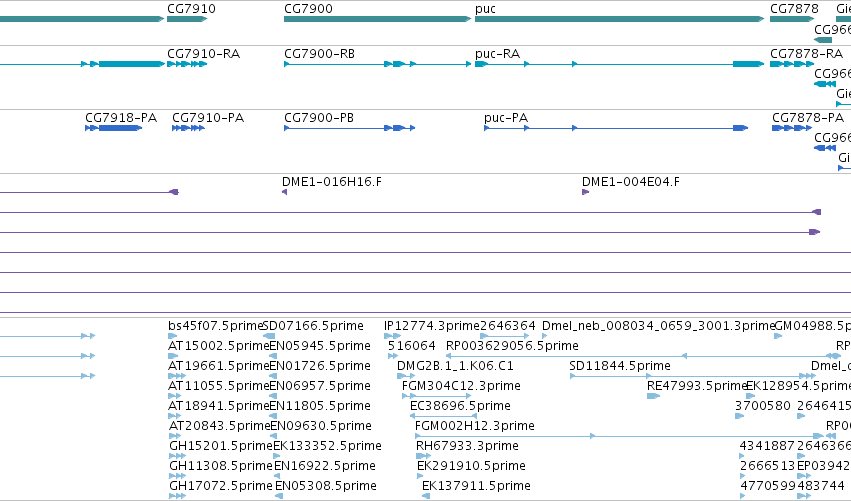The height and width of the screenshot is (501, 851).
Task: Open Dmel_neb_008034_0659_3001.3prime EST label
Action: pos(658,326)
